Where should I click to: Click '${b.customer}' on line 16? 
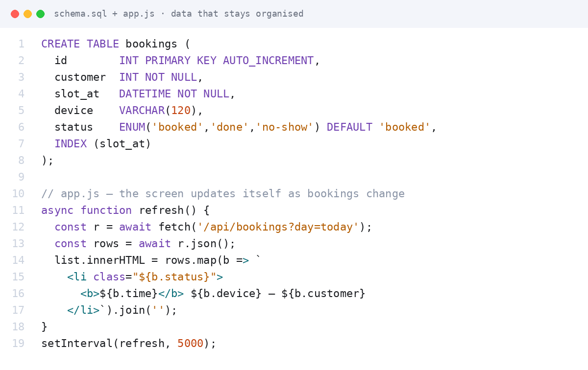pos(323,294)
